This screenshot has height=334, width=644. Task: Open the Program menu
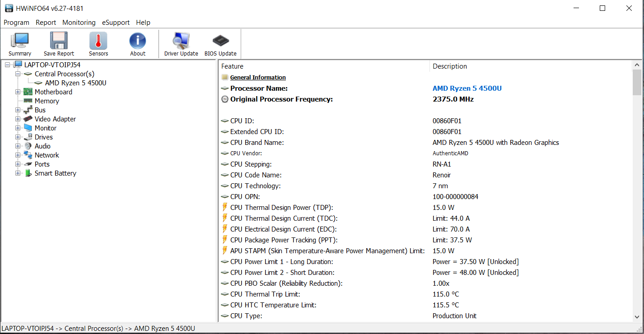tap(16, 23)
